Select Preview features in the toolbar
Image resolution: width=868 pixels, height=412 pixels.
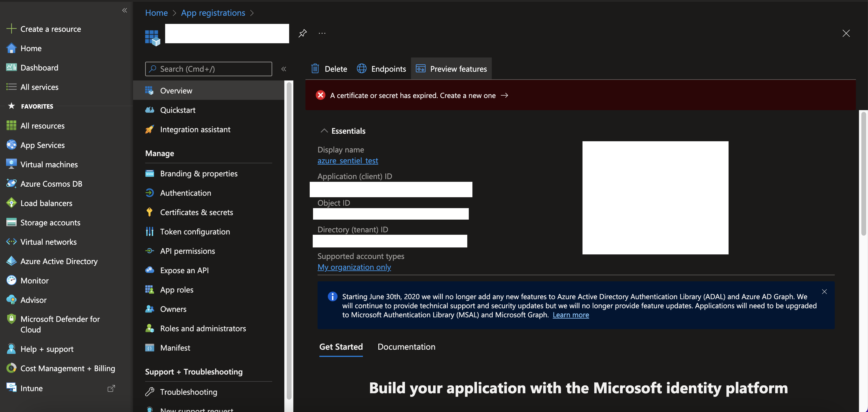click(451, 69)
